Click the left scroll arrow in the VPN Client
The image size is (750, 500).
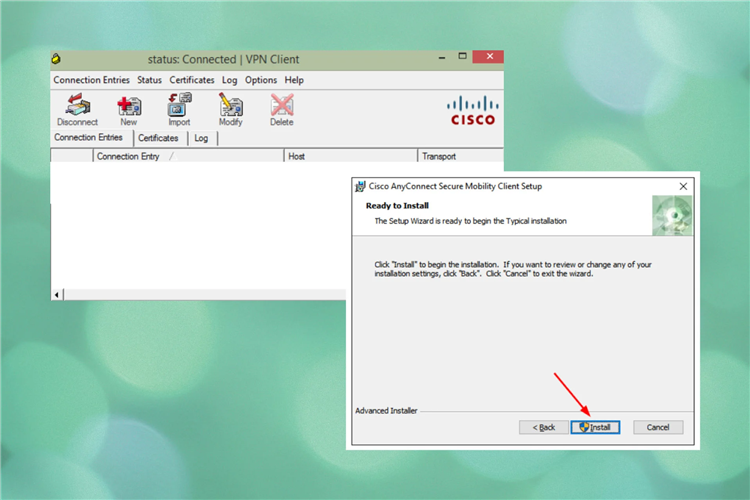tap(57, 295)
